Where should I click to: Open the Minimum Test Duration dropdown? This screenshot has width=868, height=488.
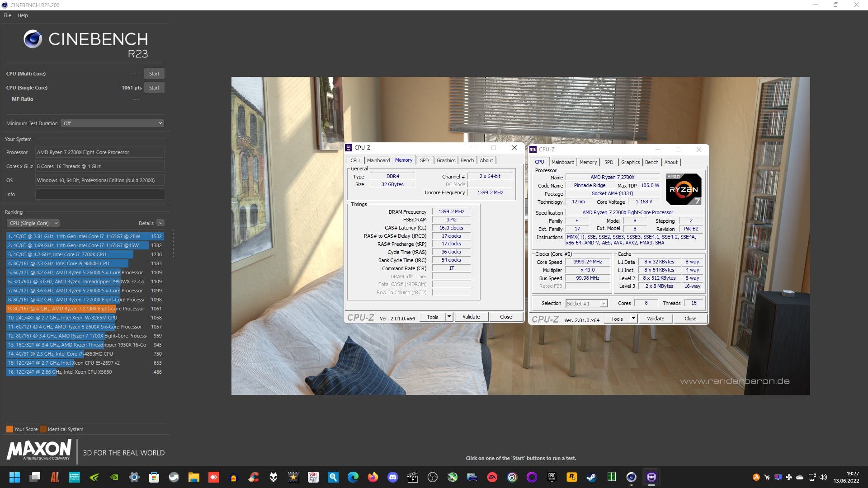click(112, 123)
